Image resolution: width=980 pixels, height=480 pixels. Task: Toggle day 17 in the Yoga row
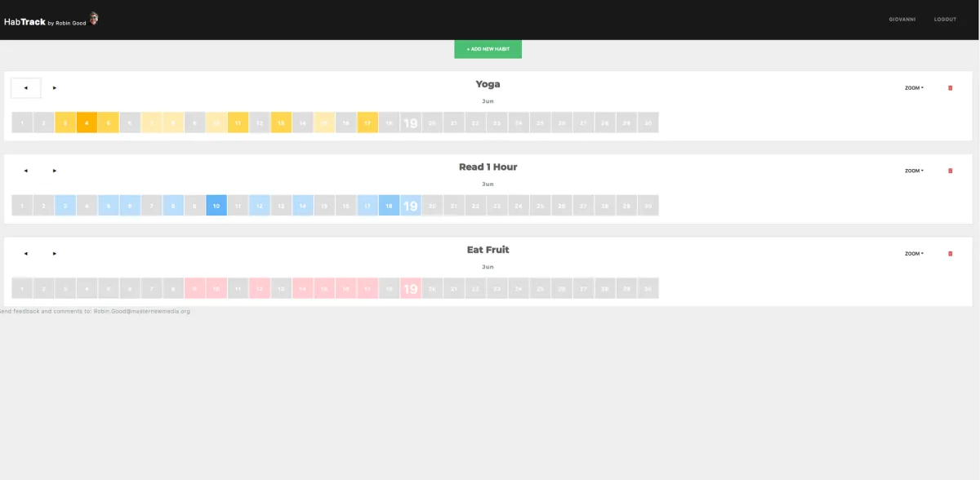coord(367,122)
